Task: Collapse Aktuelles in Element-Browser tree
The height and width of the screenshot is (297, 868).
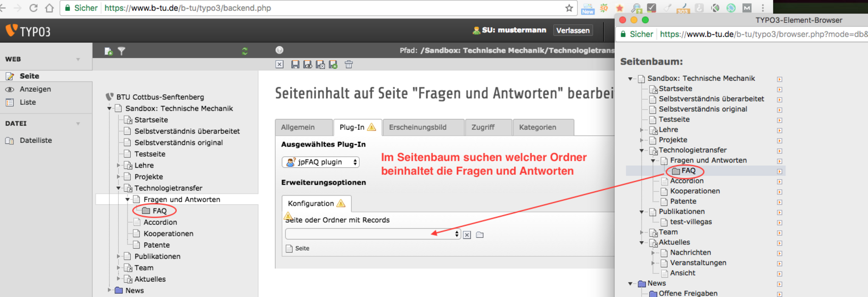Action: click(642, 243)
